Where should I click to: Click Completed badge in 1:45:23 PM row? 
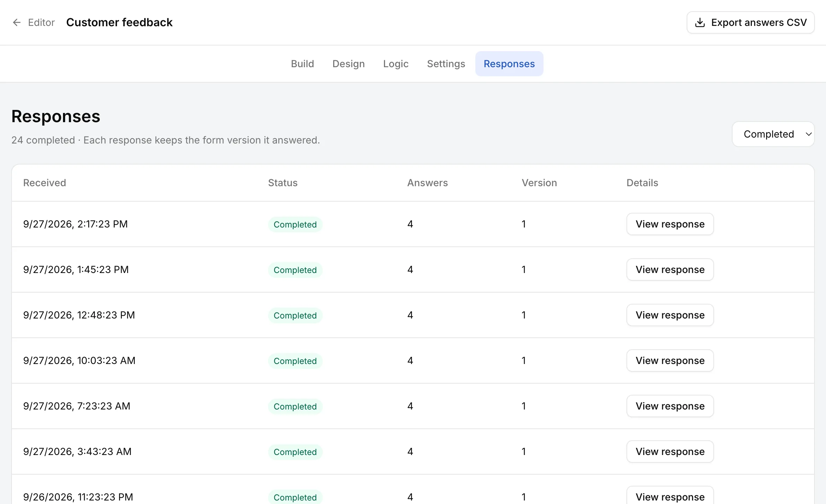pos(295,270)
